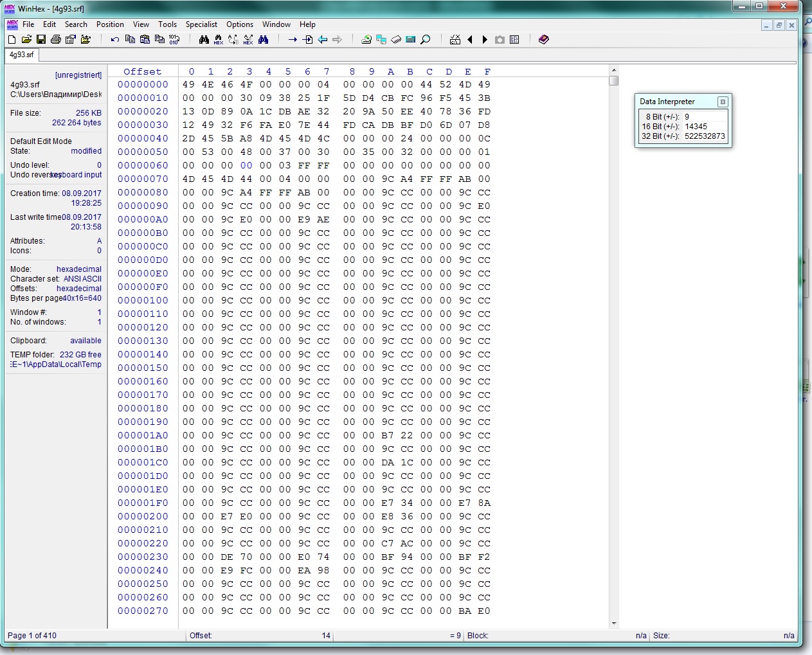Click the scroll down arrow of hex view
The height and width of the screenshot is (655, 812).
tap(614, 623)
